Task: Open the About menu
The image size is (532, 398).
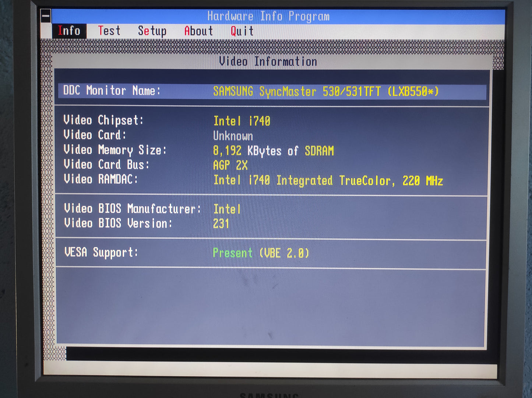Action: coord(198,31)
